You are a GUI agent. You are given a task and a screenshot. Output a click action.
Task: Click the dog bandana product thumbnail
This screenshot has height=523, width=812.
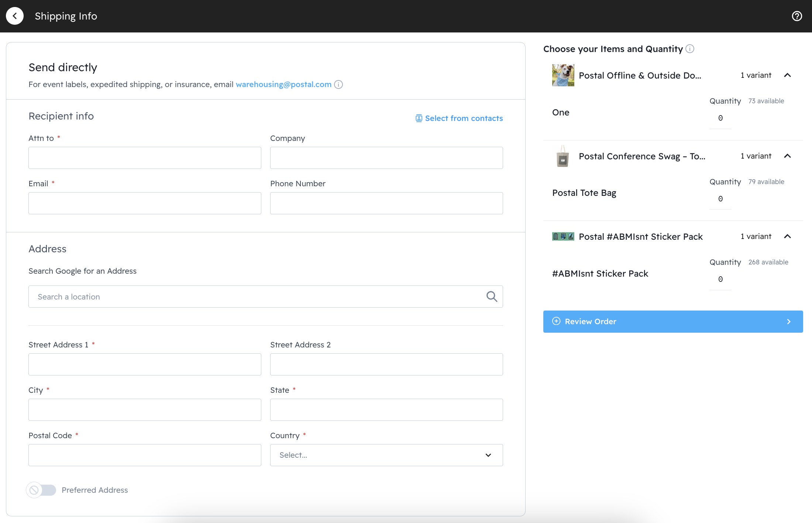(563, 75)
